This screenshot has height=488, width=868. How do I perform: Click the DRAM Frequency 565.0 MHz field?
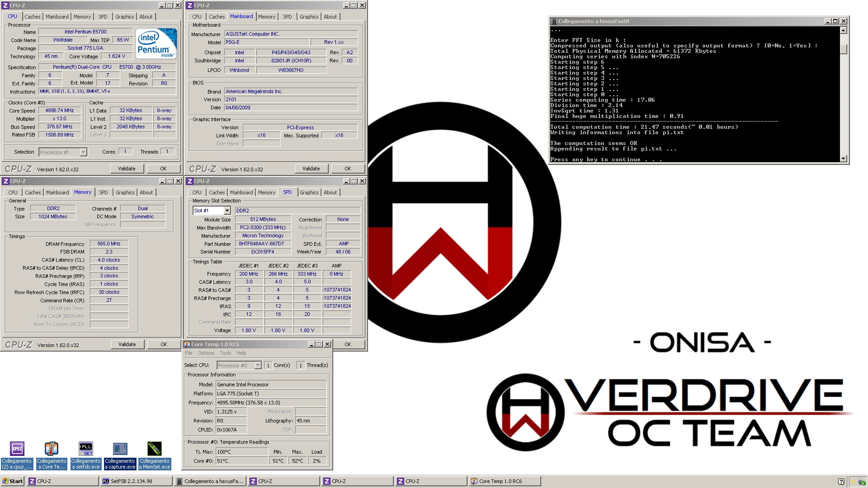[x=109, y=244]
